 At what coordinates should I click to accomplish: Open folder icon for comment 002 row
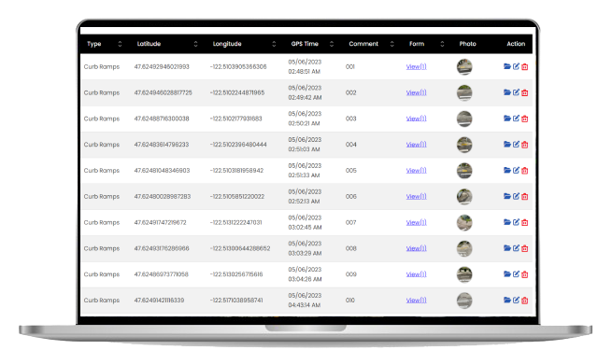[x=506, y=92]
